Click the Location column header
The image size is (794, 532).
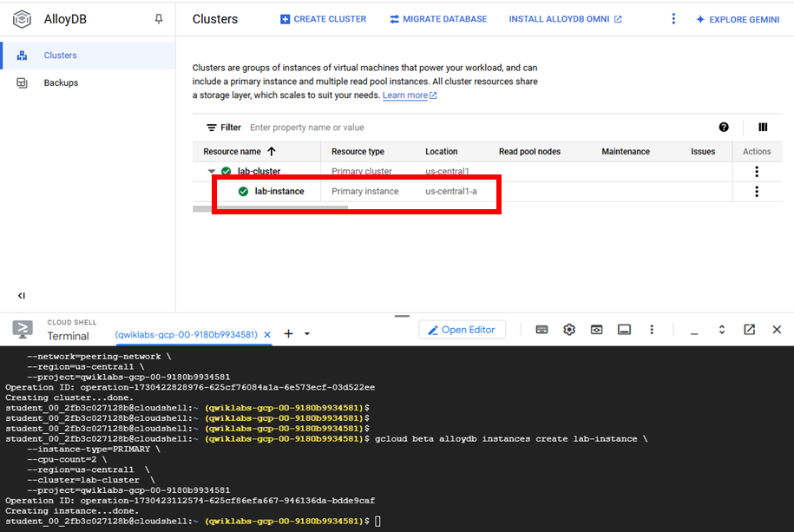441,152
